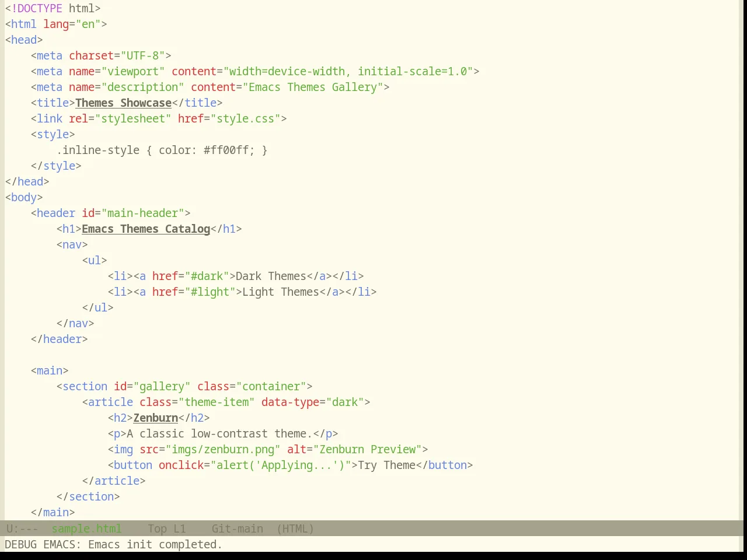The image size is (747, 560).
Task: Click the U:--- status in mode line
Action: 22,529
